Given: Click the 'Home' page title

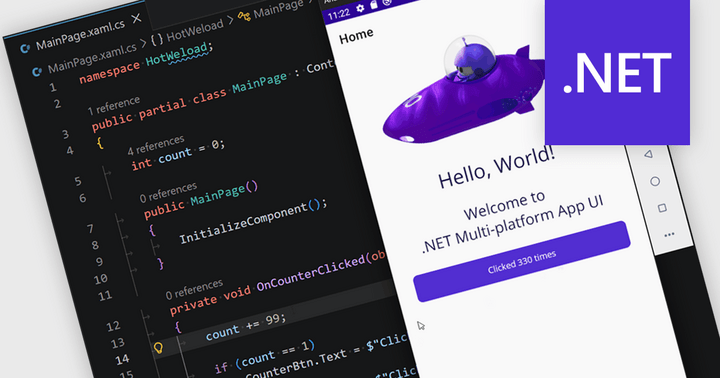Looking at the screenshot, I should coord(356,35).
